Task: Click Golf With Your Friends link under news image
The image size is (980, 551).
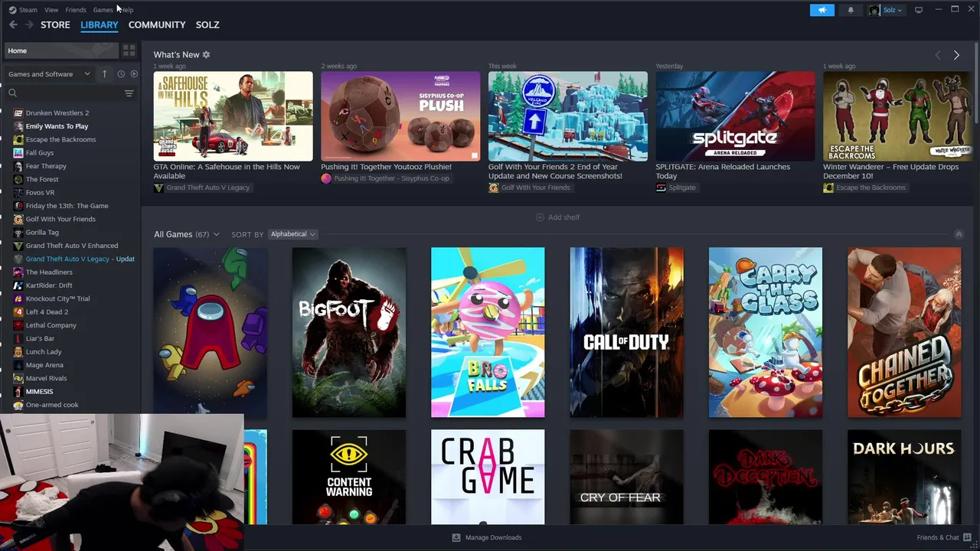Action: (529, 187)
